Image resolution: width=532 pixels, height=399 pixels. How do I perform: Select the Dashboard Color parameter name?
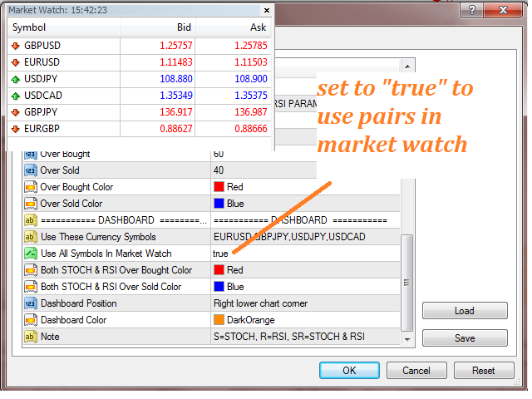74,320
